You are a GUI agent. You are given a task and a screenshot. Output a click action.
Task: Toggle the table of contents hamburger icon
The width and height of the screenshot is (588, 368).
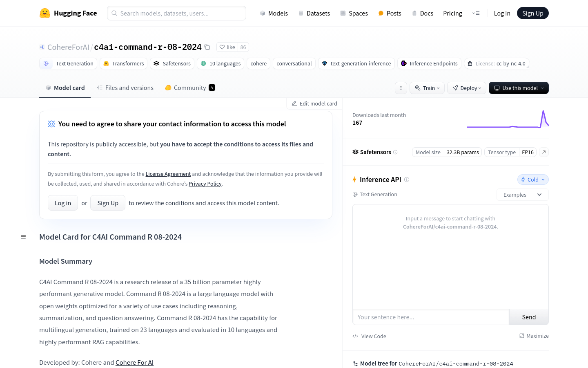coord(23,237)
